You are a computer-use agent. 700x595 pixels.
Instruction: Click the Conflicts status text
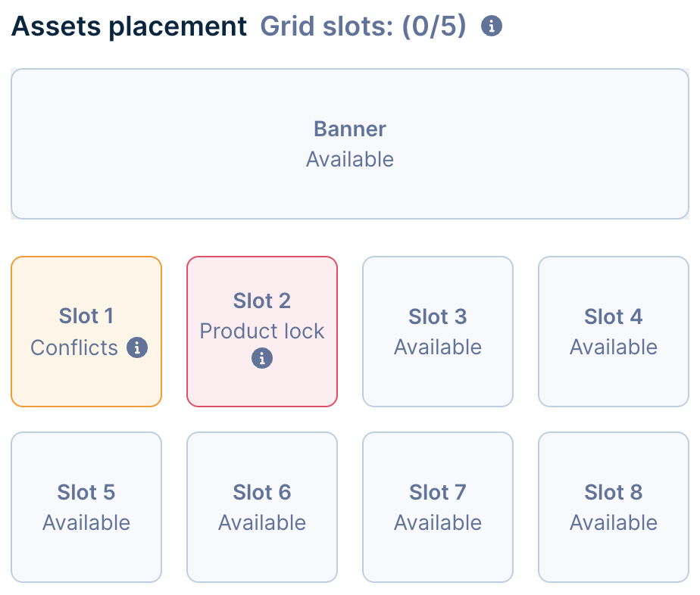coord(74,347)
